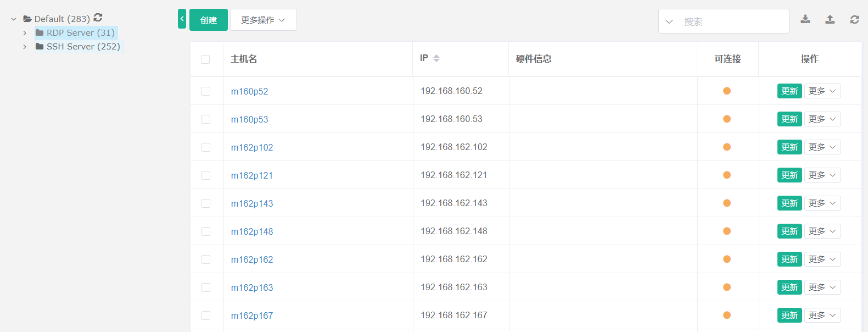Open host link m162p163
This screenshot has width=868, height=332.
[x=252, y=287]
